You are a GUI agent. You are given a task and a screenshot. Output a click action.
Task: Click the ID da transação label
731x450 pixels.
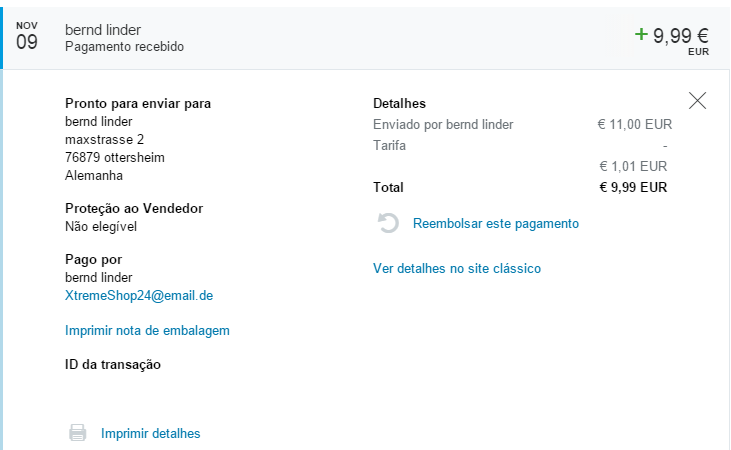point(113,364)
